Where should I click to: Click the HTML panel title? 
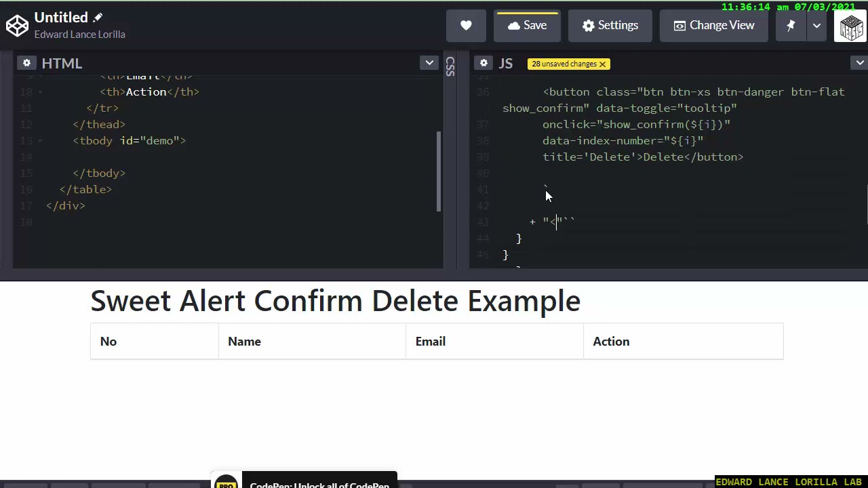(62, 63)
